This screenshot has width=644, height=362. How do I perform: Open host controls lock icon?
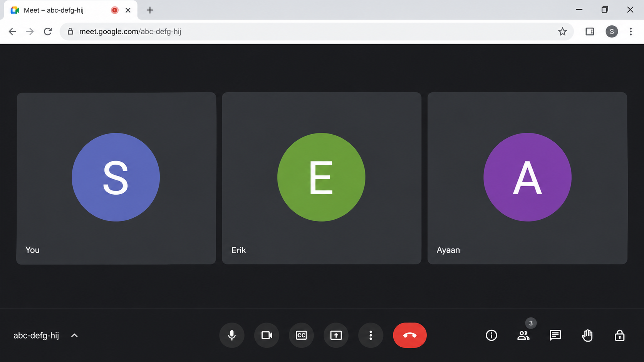click(619, 335)
